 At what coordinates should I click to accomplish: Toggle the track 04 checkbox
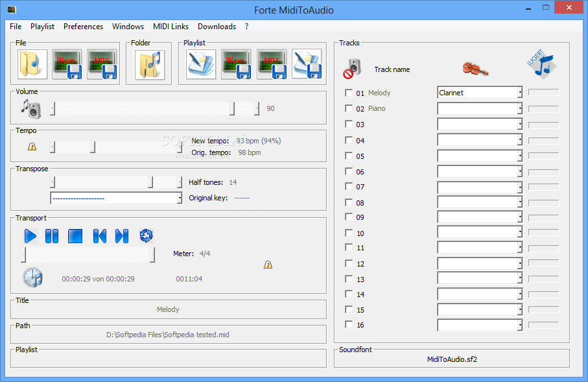349,140
